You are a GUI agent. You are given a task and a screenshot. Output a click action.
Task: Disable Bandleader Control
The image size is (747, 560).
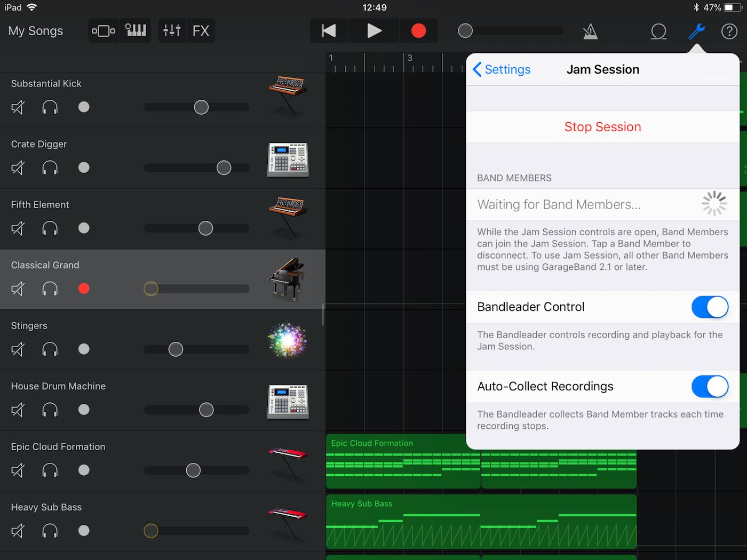click(710, 307)
